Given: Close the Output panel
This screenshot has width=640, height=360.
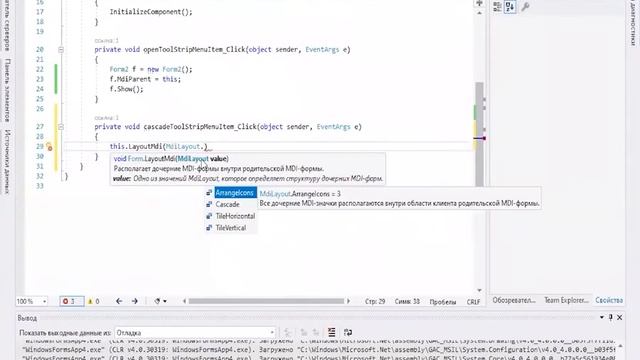Looking at the screenshot, I should point(620,318).
